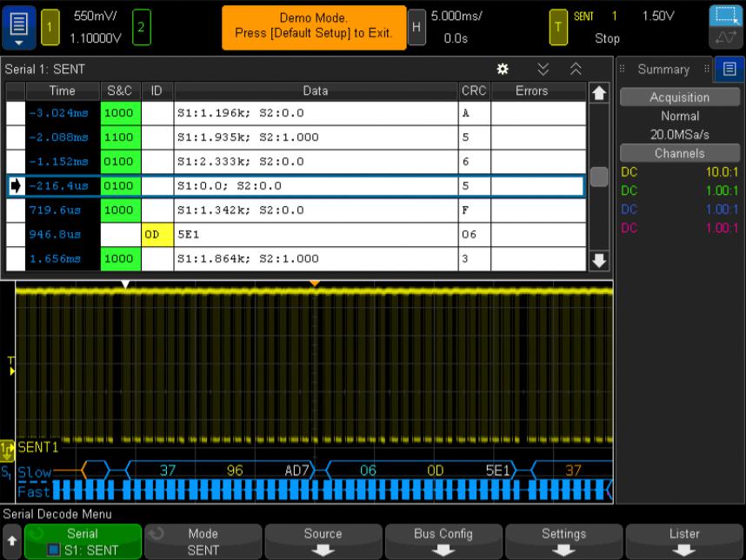Click the lister vertical scrollbar thumb

click(598, 177)
